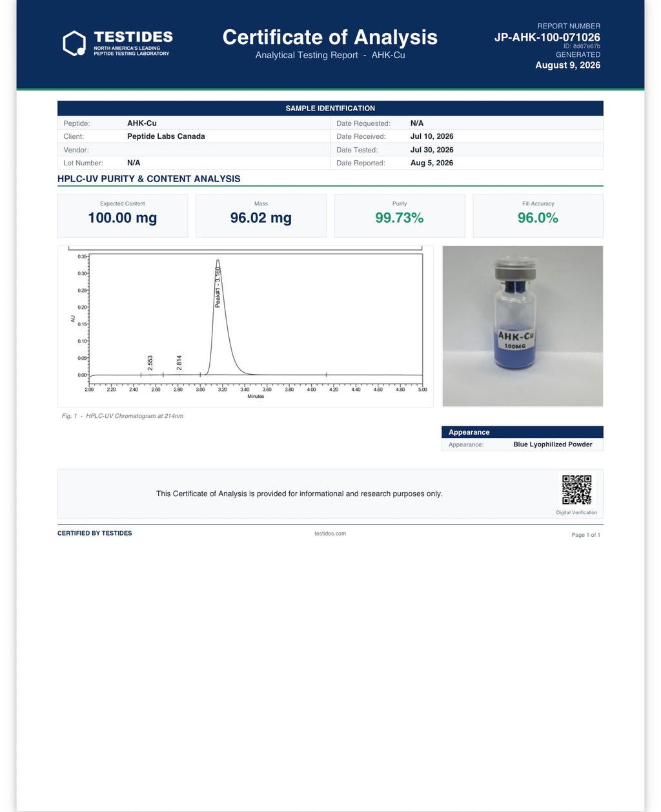
Task: Click the Fill Accuracy 96.0% value
Action: click(x=538, y=218)
